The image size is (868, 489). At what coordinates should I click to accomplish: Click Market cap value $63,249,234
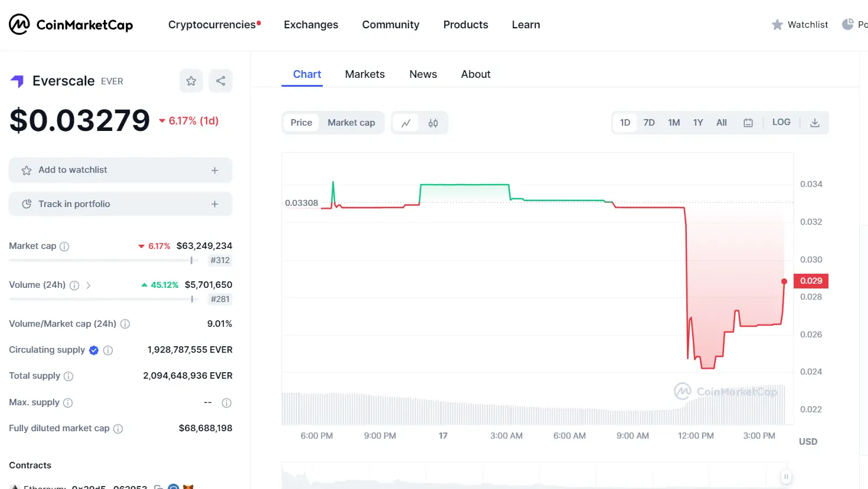pyautogui.click(x=204, y=246)
